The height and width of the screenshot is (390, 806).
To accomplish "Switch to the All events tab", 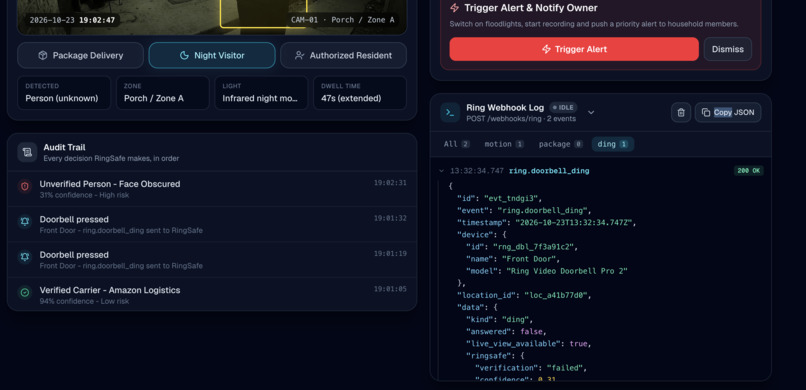I will 456,144.
